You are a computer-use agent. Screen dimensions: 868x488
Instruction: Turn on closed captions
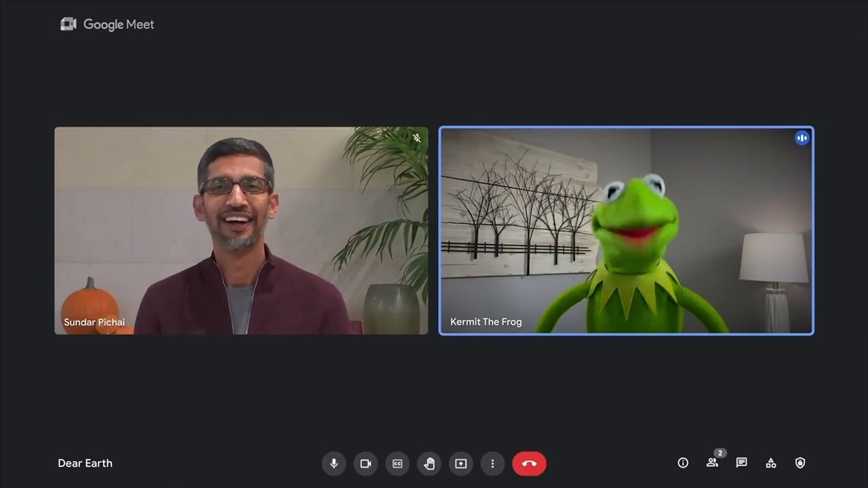coord(397,464)
